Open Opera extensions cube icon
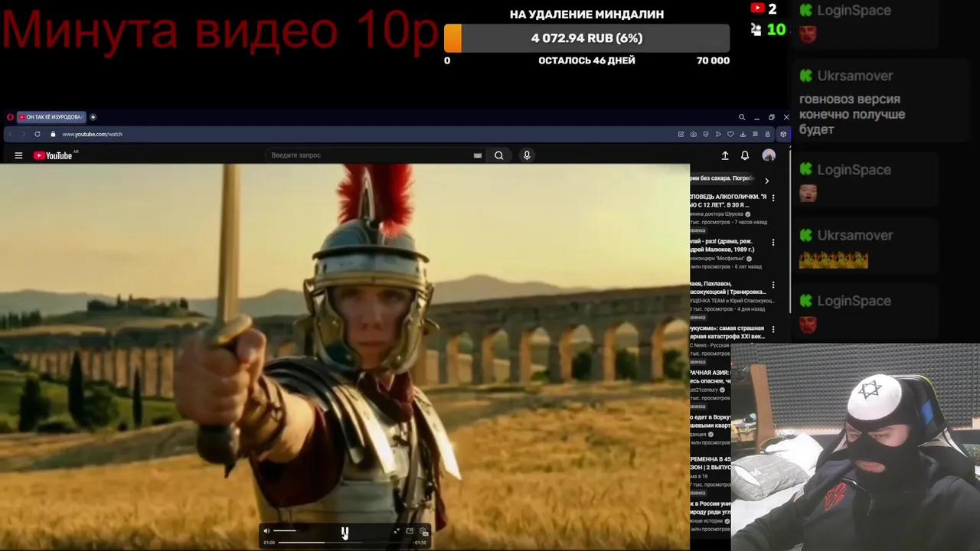 point(782,134)
